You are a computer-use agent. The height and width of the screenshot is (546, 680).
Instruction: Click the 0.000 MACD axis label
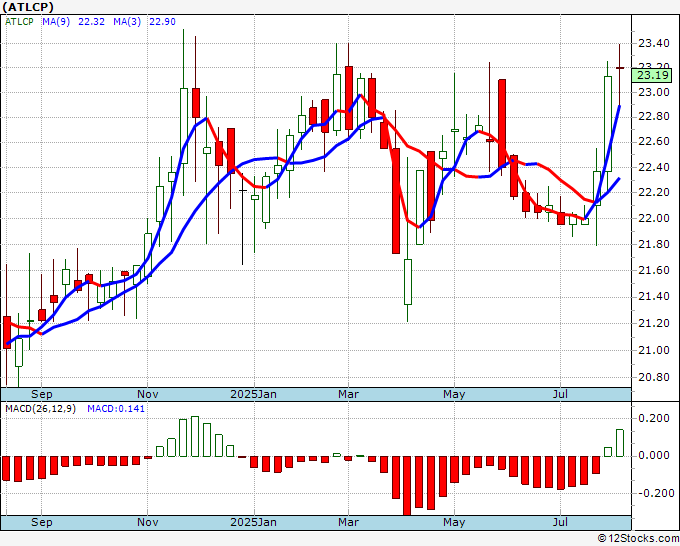point(655,455)
